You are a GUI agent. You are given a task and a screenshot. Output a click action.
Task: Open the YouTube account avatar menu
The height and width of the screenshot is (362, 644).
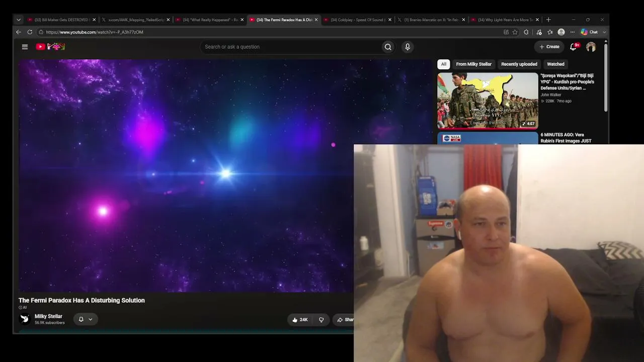(591, 47)
